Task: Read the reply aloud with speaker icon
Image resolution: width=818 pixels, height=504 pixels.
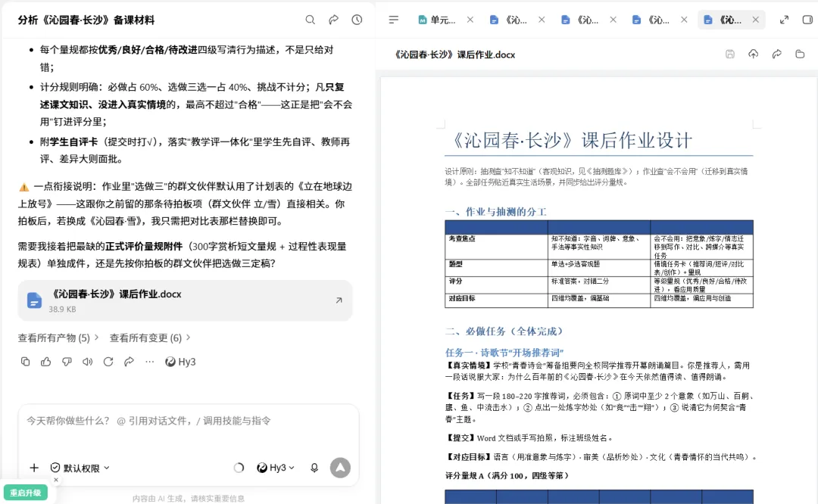Action: (88, 361)
